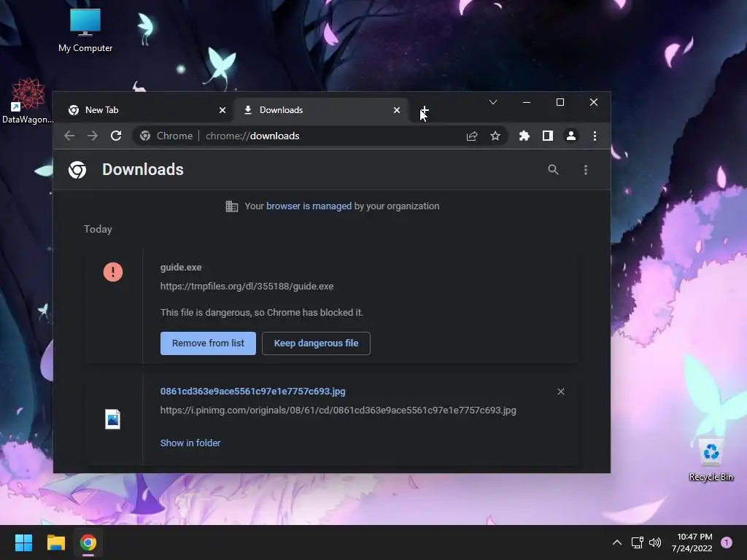This screenshot has width=747, height=560.
Task: Reload the downloads page
Action: click(x=116, y=136)
